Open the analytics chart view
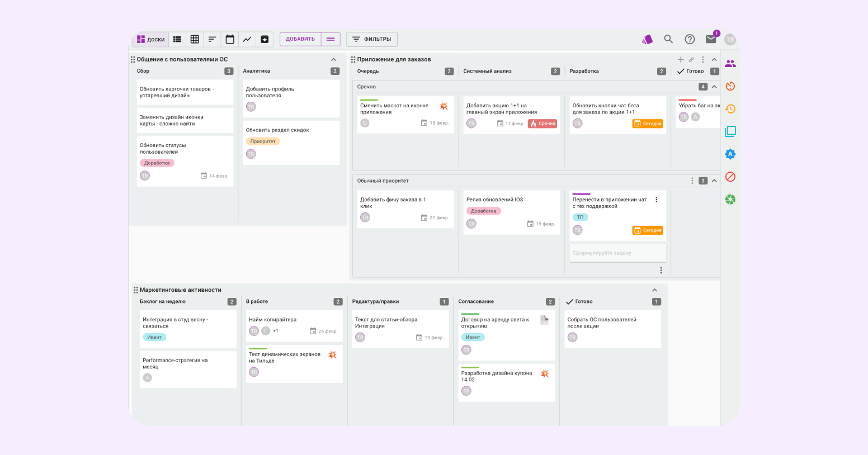This screenshot has height=455, width=868. pyautogui.click(x=247, y=39)
